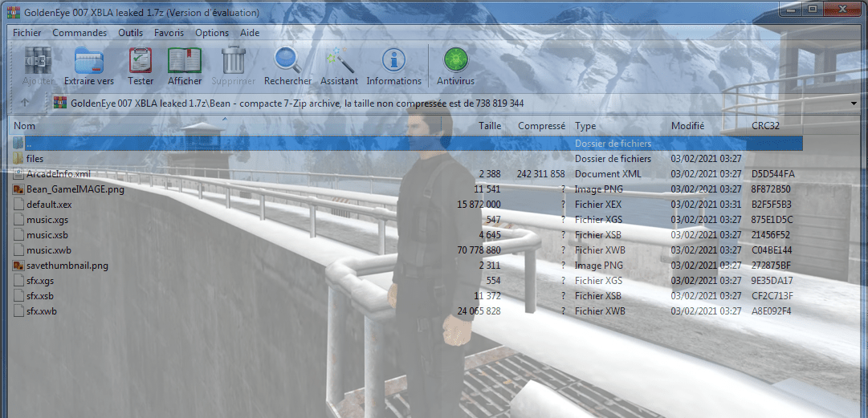Click the WinRAR icon in title bar

point(14,12)
